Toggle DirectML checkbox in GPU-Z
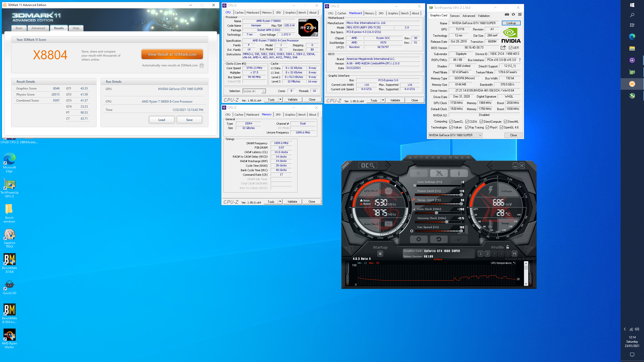The height and width of the screenshot is (362, 644). [x=505, y=122]
